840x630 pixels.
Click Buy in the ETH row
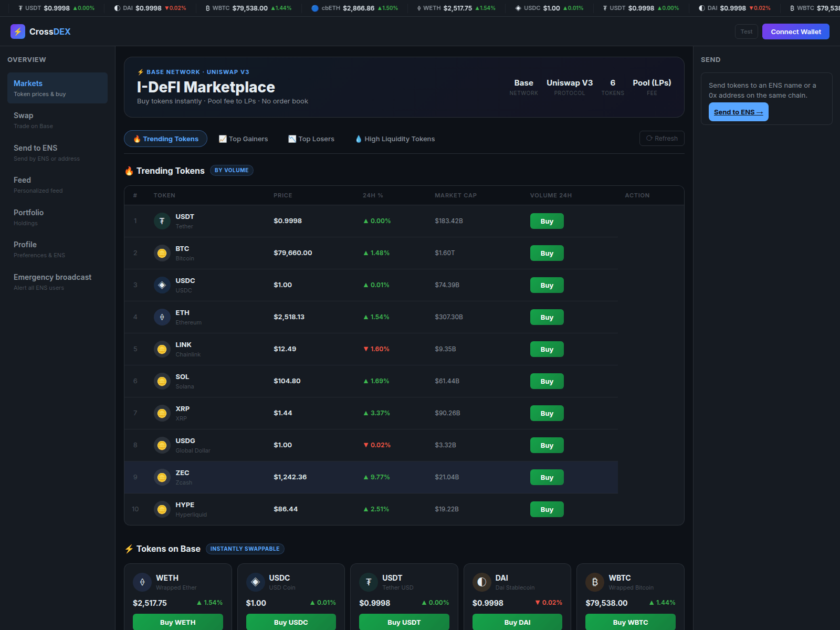(547, 317)
